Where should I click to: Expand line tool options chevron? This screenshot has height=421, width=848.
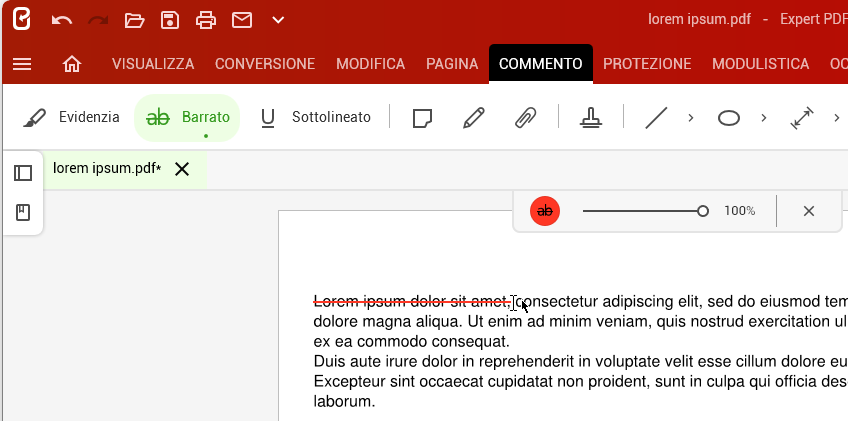point(691,117)
